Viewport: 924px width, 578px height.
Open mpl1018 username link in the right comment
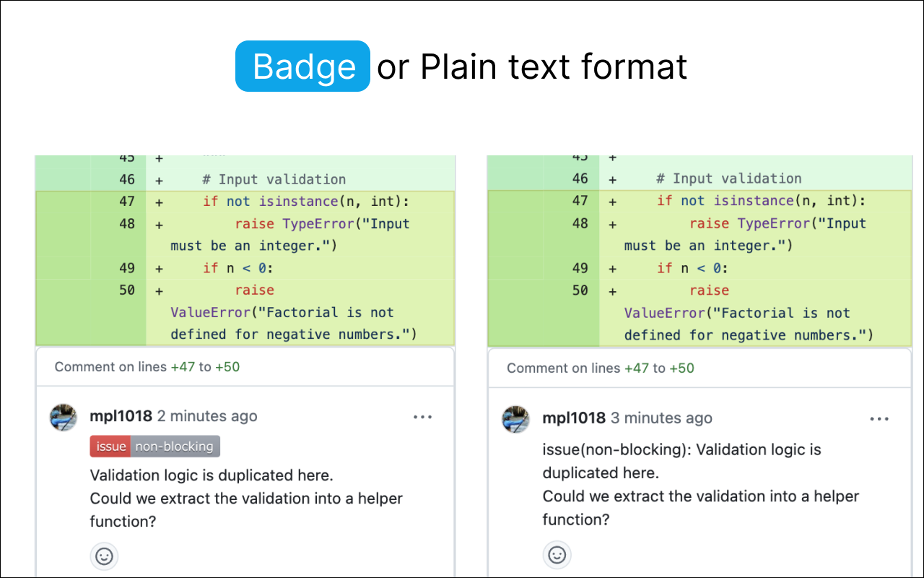point(574,418)
